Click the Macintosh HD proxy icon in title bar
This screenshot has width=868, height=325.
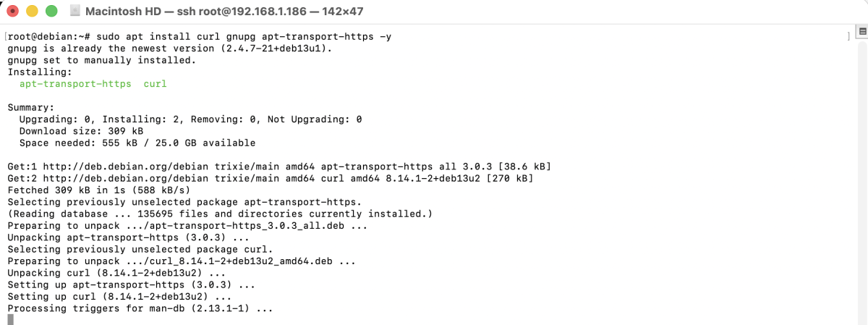pos(75,12)
